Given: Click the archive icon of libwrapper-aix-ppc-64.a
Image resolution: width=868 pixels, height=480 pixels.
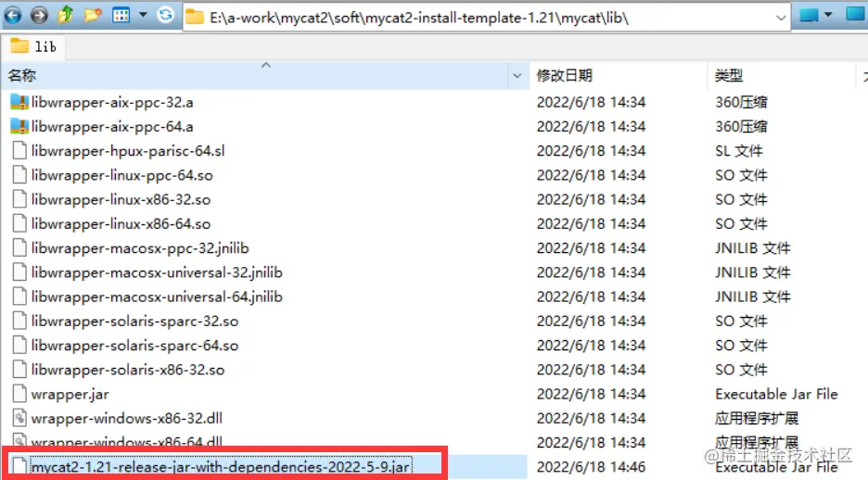Looking at the screenshot, I should tap(19, 127).
